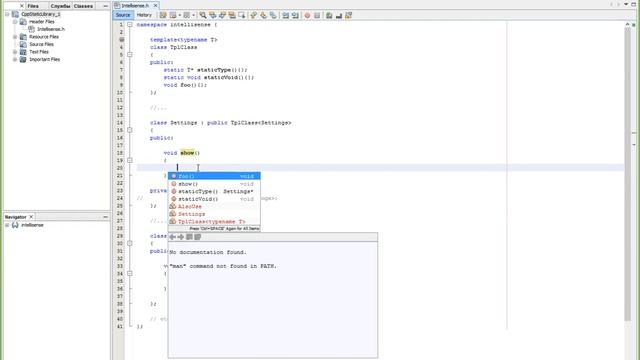
Task: Expand the Test Files folder
Action: tap(15, 52)
